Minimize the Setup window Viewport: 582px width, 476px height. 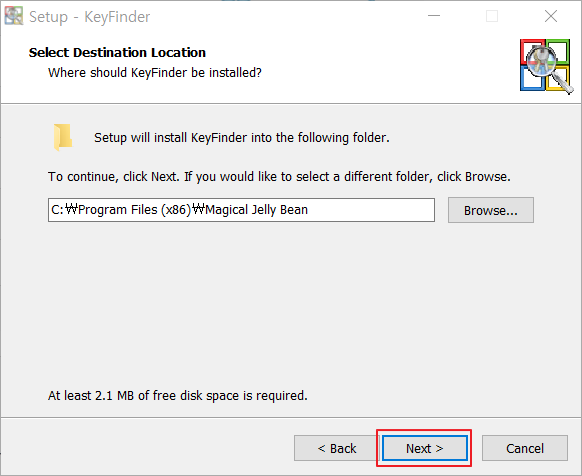click(434, 16)
